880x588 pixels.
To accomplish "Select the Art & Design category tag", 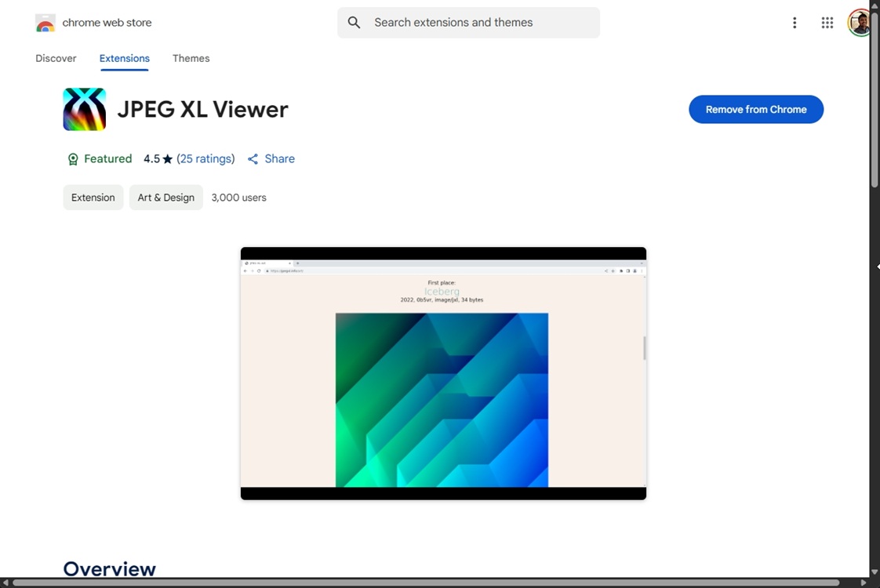I will [165, 197].
